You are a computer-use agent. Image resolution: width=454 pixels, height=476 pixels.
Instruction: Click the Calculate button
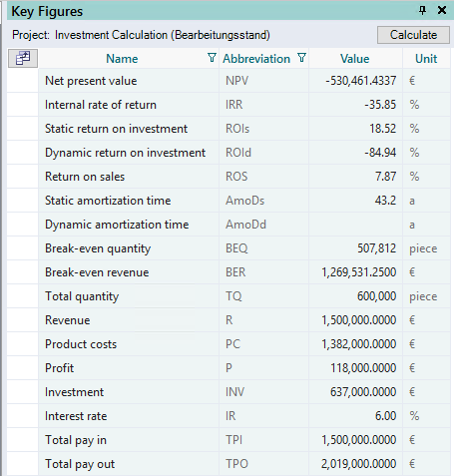click(x=413, y=35)
